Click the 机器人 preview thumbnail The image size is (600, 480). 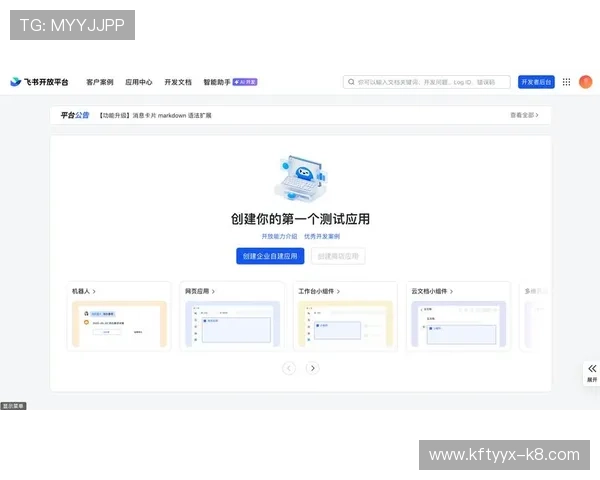pyautogui.click(x=119, y=324)
